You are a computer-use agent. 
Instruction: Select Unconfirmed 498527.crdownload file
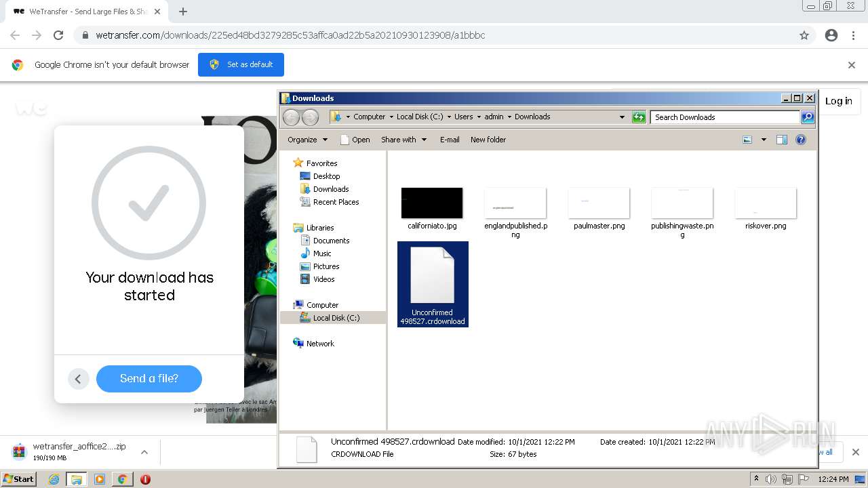[433, 285]
